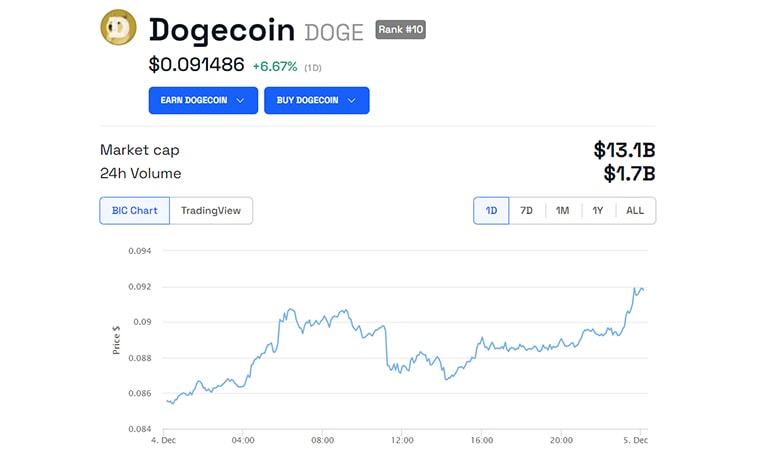The height and width of the screenshot is (463, 768).
Task: Switch to the TradingView tab
Action: click(211, 211)
